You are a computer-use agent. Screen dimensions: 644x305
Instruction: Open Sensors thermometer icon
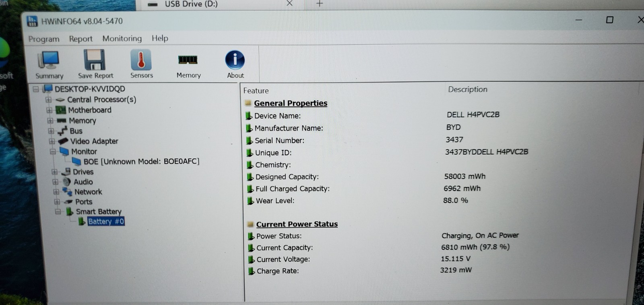tap(141, 60)
